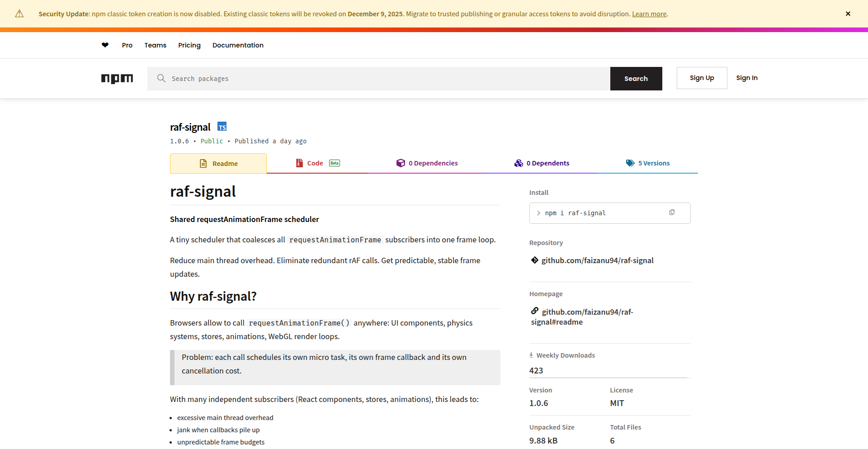Click the Version 1.0.6 value in sidebar
Screen dimensions: 868x449
point(538,403)
